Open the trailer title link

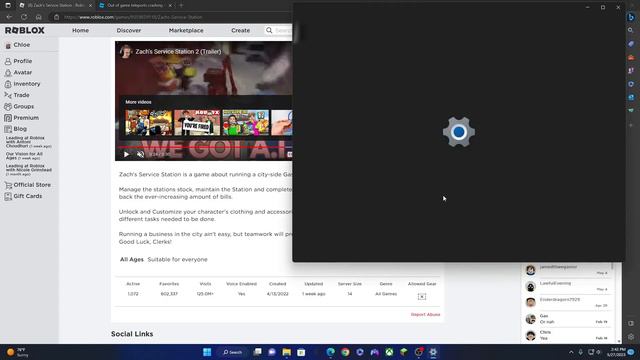[x=178, y=52]
